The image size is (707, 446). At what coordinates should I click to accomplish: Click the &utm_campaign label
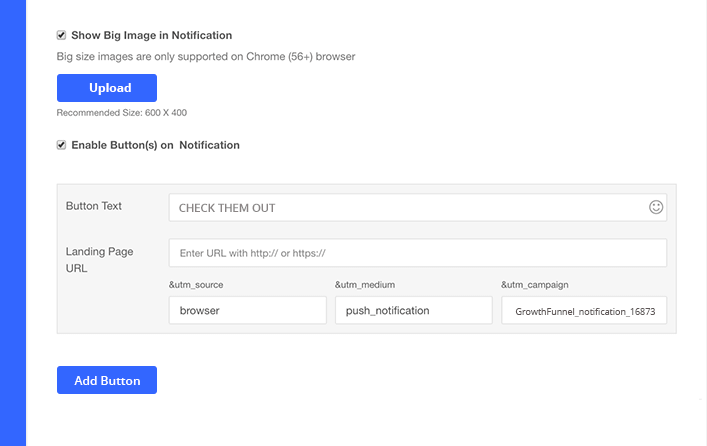point(535,285)
